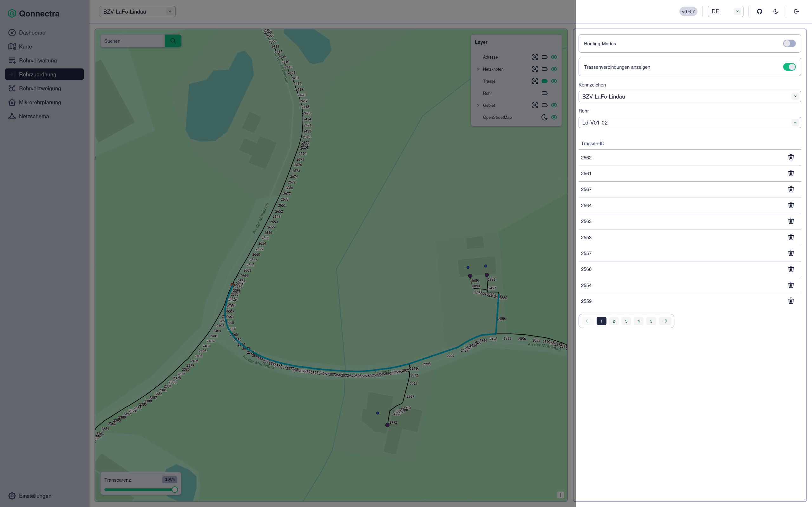Delete Trassen-ID 2562 with trash icon

(791, 157)
